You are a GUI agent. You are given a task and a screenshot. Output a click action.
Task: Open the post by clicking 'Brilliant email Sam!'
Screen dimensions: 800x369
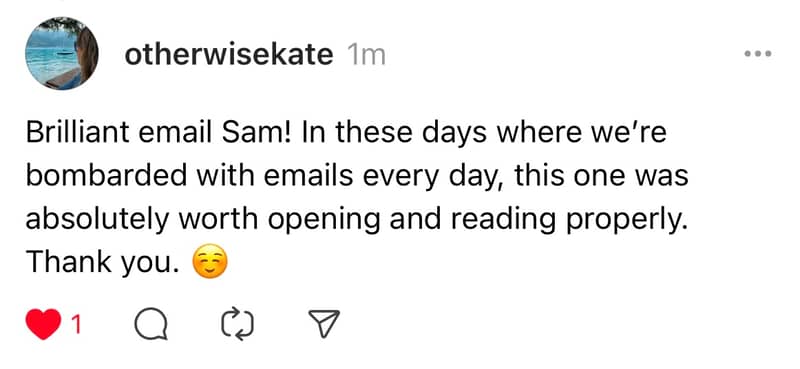(x=159, y=134)
